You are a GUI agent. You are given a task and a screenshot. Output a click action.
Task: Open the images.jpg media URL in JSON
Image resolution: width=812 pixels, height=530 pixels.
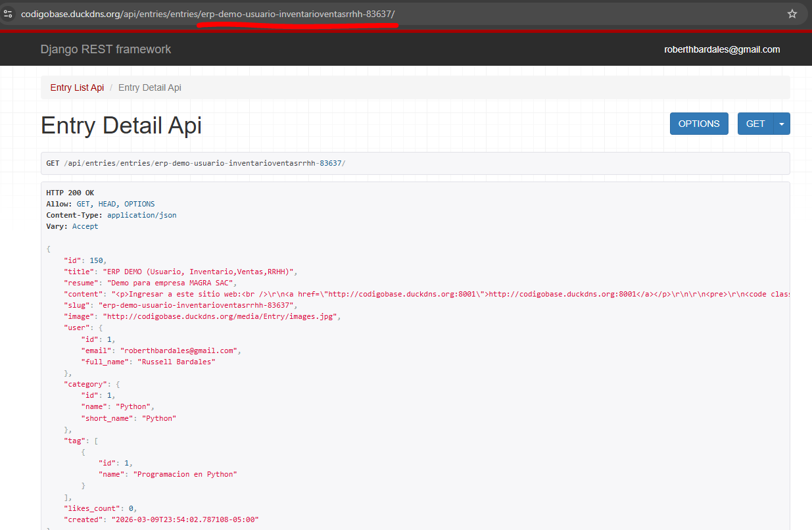tap(221, 316)
